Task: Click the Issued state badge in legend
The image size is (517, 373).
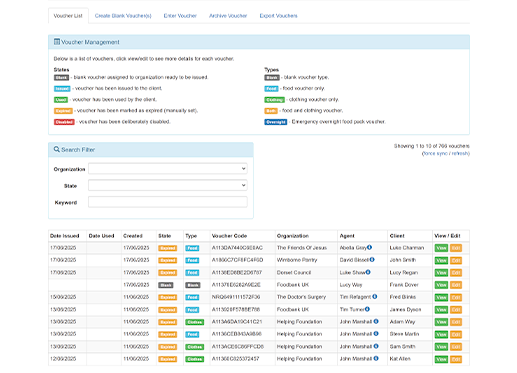Action: (x=62, y=89)
